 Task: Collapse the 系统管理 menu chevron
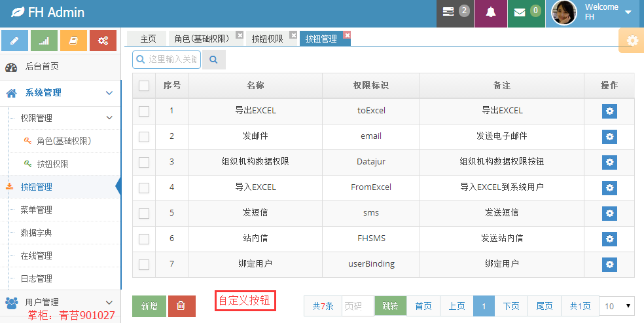109,93
